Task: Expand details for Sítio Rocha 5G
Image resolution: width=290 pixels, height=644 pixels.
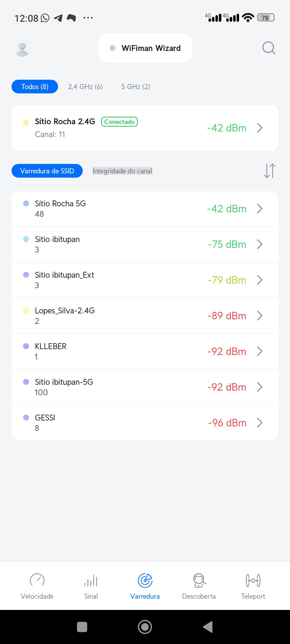Action: tap(259, 208)
